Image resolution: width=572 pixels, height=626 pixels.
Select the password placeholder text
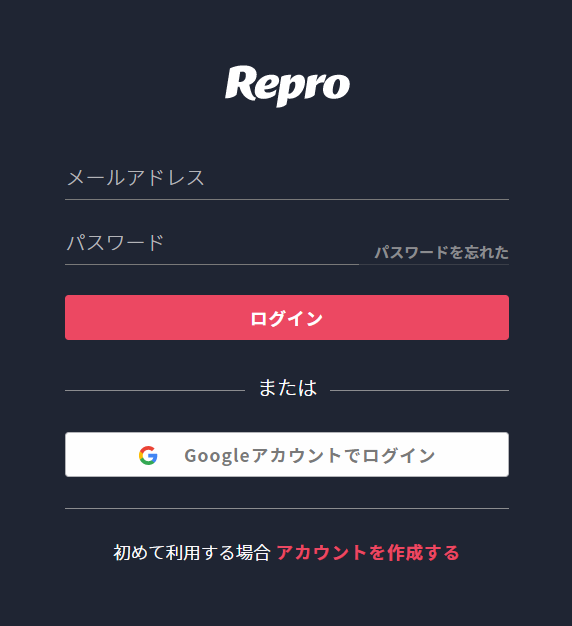115,243
